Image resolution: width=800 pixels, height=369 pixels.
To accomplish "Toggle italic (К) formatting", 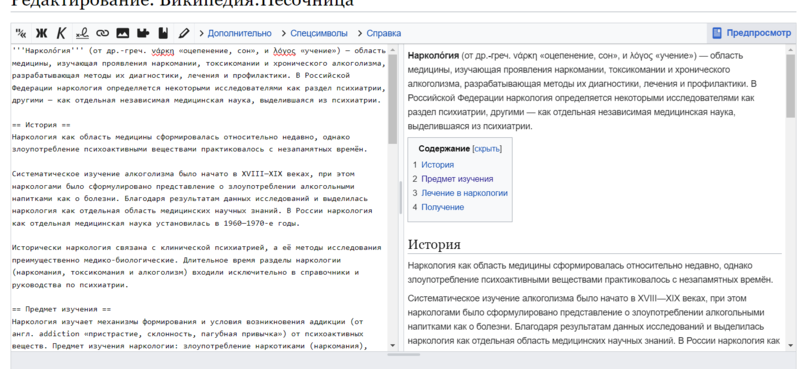I will click(x=61, y=33).
